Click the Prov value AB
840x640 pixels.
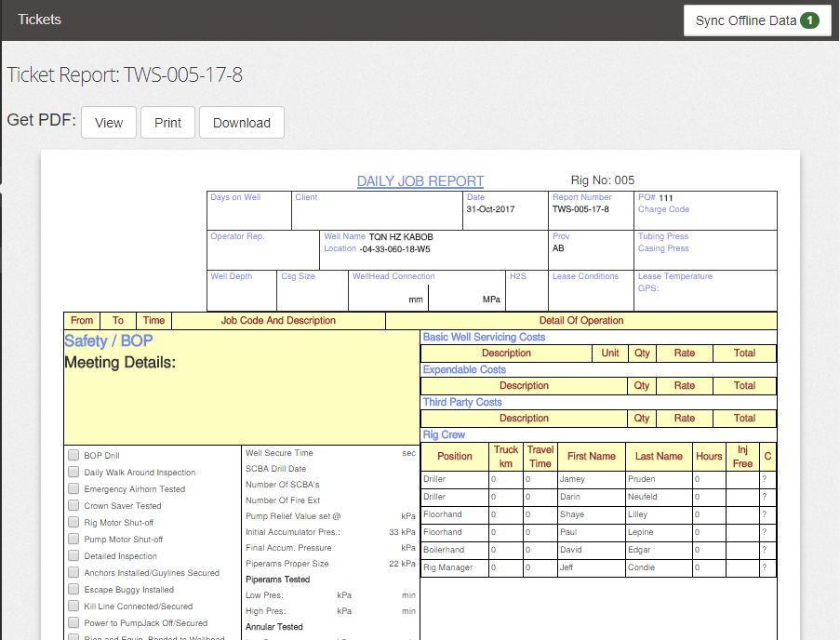(558, 248)
